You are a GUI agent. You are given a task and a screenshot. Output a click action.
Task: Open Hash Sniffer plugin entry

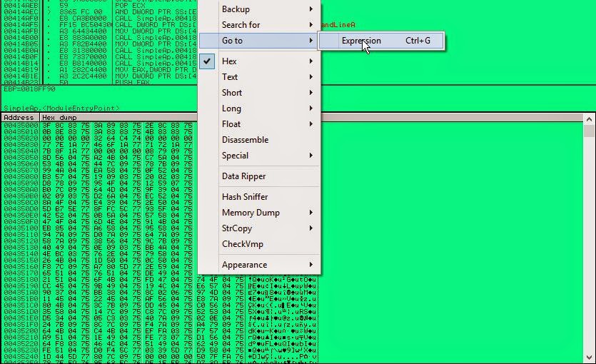pyautogui.click(x=259, y=197)
